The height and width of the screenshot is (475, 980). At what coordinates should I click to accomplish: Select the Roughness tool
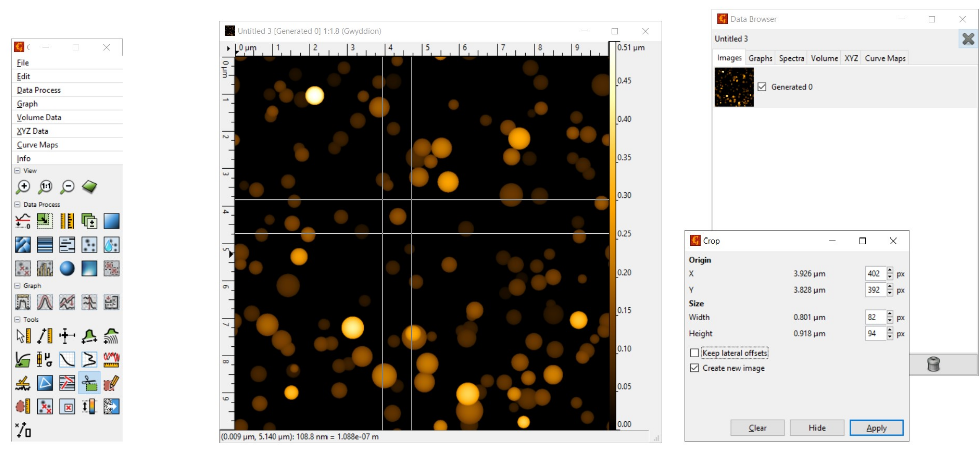(x=111, y=359)
